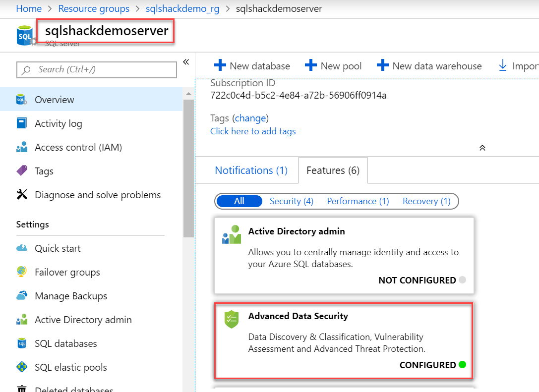Filter features by Security

pyautogui.click(x=291, y=201)
